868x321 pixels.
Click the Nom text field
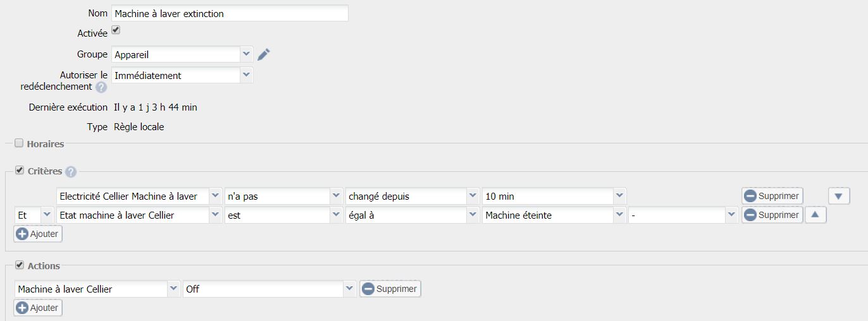[x=230, y=13]
